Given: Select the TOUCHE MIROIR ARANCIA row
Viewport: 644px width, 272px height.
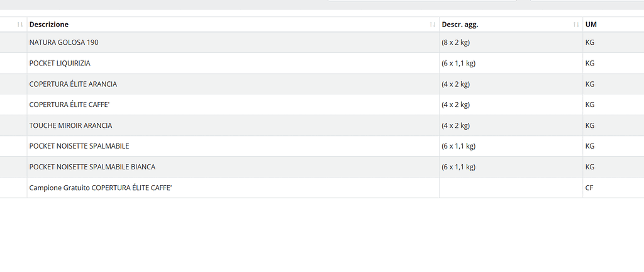Looking at the screenshot, I should click(x=70, y=126).
